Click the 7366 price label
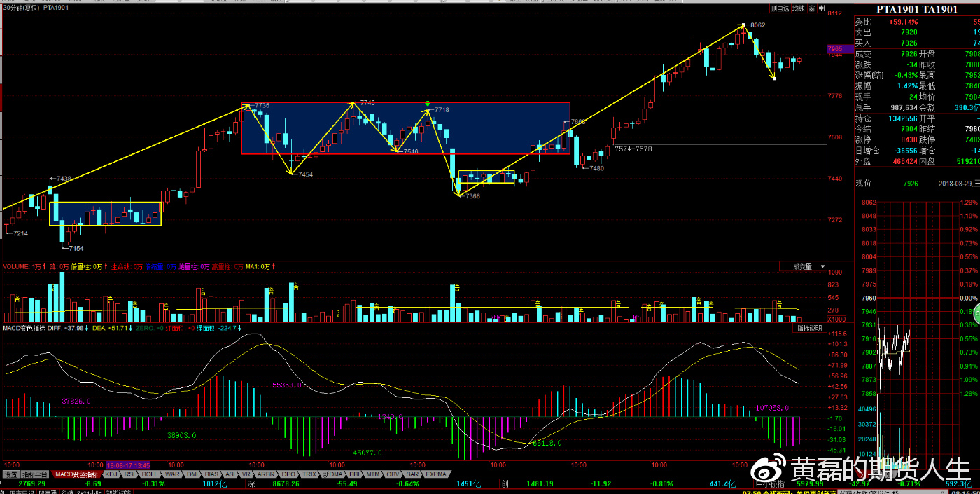 coord(472,196)
